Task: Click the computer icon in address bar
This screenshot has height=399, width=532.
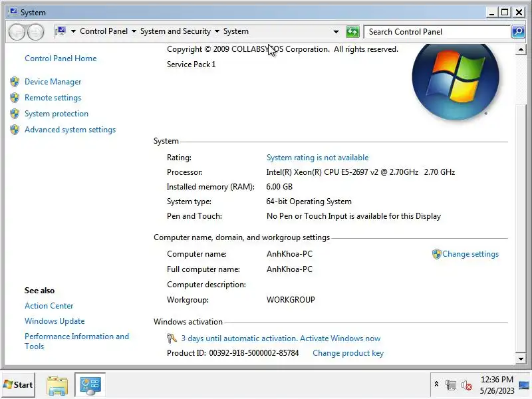Action: (61, 31)
